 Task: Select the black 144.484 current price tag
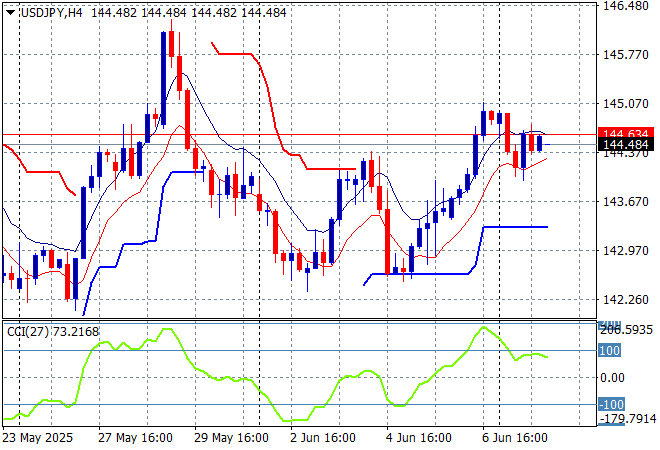pyautogui.click(x=626, y=146)
